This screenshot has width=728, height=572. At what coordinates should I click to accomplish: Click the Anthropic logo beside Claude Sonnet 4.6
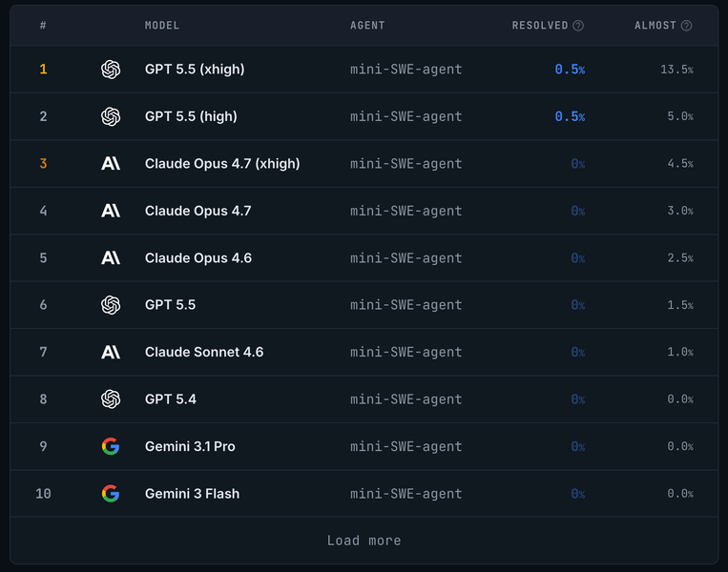[111, 352]
